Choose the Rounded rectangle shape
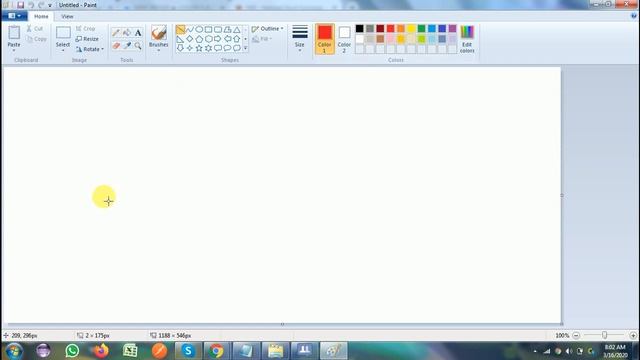640x360 pixels. (x=218, y=30)
